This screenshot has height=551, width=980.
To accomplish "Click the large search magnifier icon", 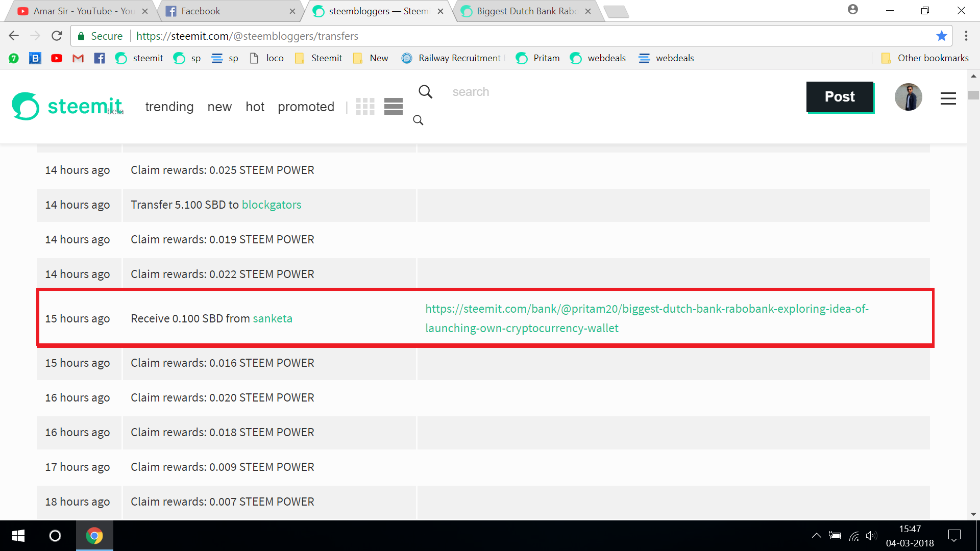I will coord(425,92).
